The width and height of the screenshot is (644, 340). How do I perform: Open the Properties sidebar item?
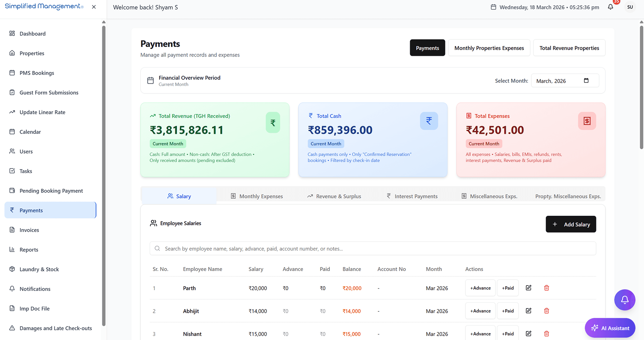pos(50,53)
